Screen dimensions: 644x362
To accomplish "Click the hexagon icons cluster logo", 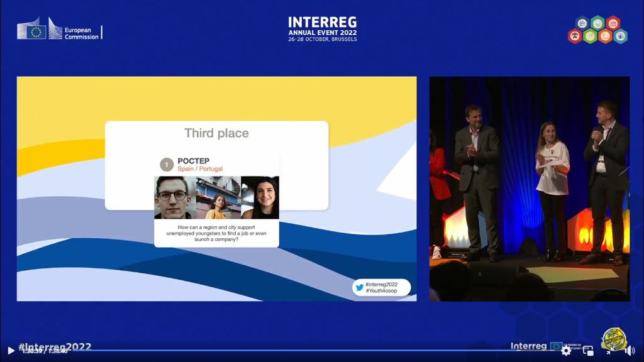I will [x=597, y=30].
